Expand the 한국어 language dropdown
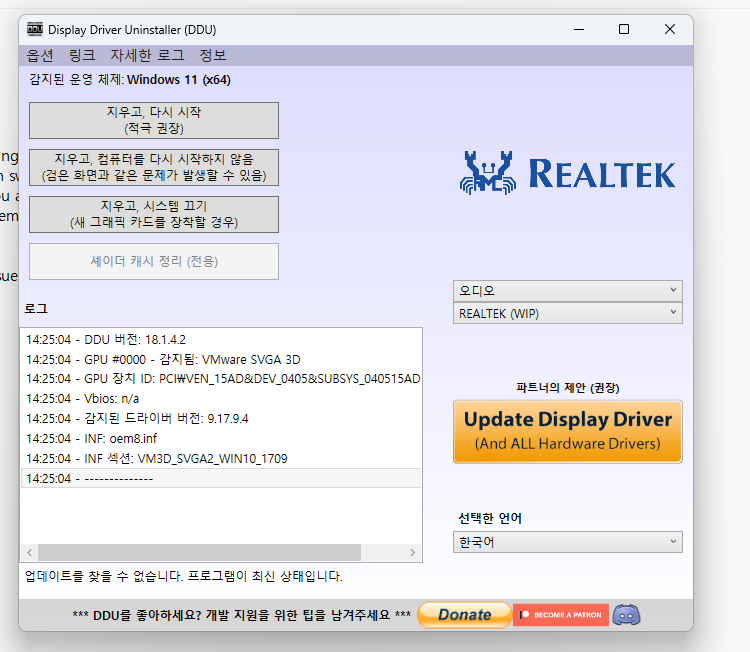 coord(568,542)
